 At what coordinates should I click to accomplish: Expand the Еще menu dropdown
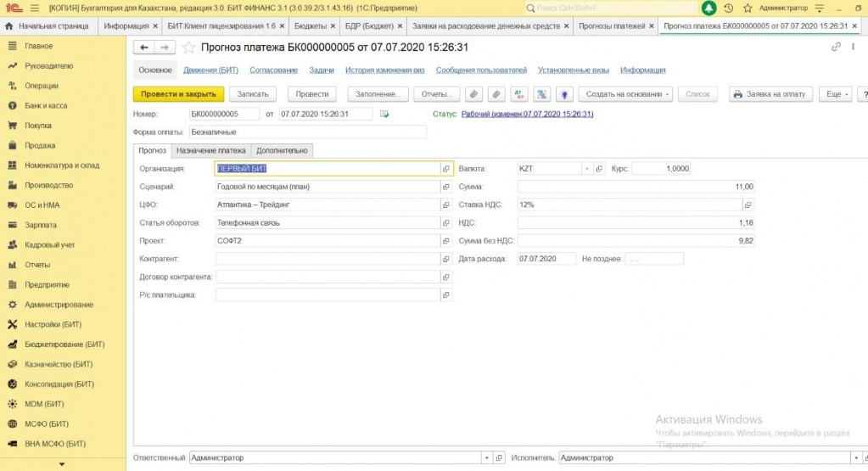point(837,94)
